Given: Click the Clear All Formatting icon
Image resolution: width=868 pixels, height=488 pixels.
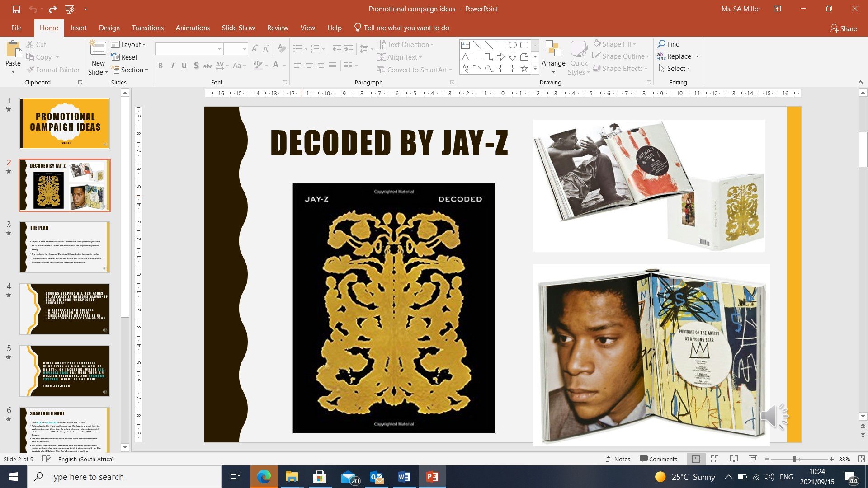Looking at the screenshot, I should click(282, 48).
